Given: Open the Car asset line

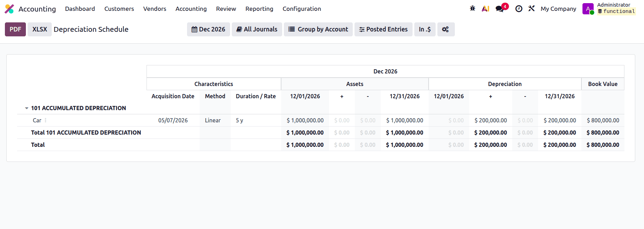Looking at the screenshot, I should (37, 120).
